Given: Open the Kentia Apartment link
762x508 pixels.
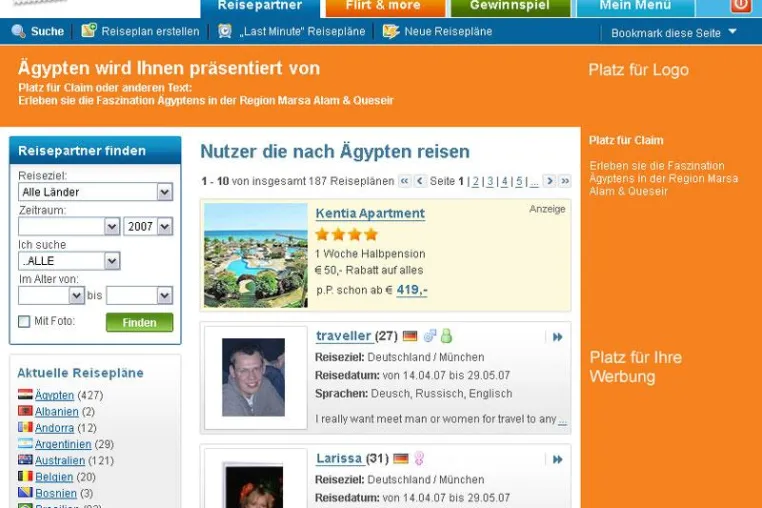Looking at the screenshot, I should [370, 213].
